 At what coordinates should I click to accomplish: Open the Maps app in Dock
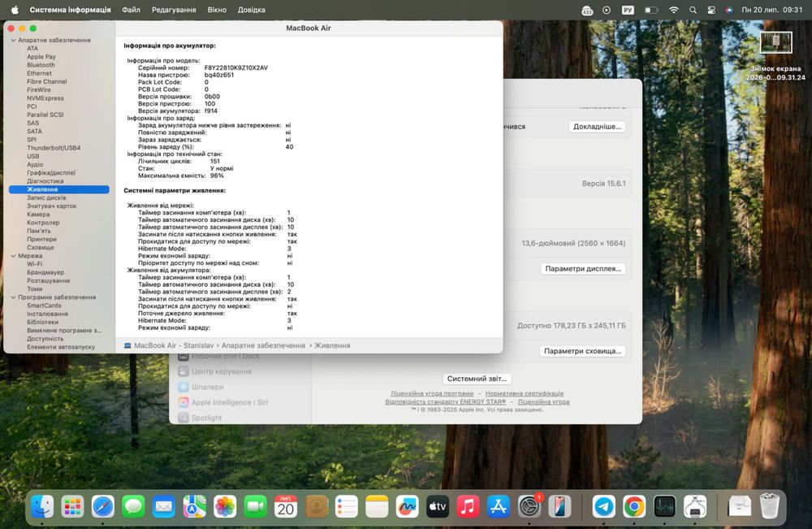coord(194,506)
